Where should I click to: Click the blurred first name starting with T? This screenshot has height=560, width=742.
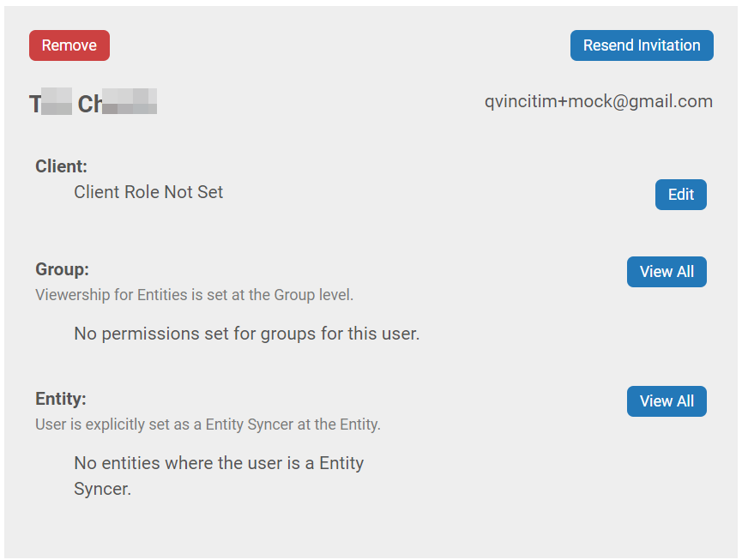(51, 103)
